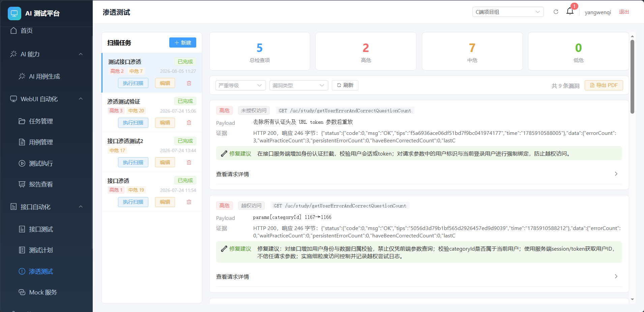Image resolution: width=644 pixels, height=312 pixels.
Task: Edit the 测试接口渗透 scan task
Action: pyautogui.click(x=165, y=83)
